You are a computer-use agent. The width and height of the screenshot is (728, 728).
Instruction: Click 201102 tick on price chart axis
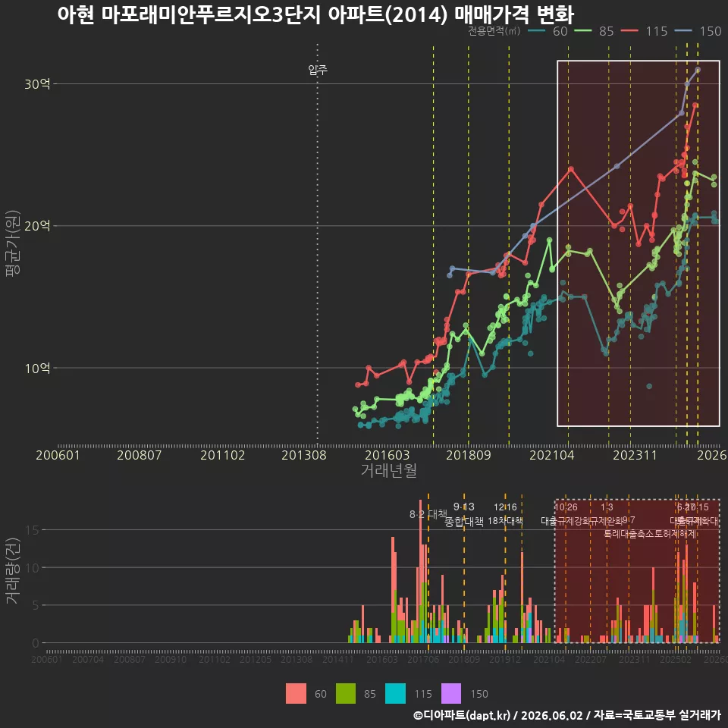click(x=222, y=455)
